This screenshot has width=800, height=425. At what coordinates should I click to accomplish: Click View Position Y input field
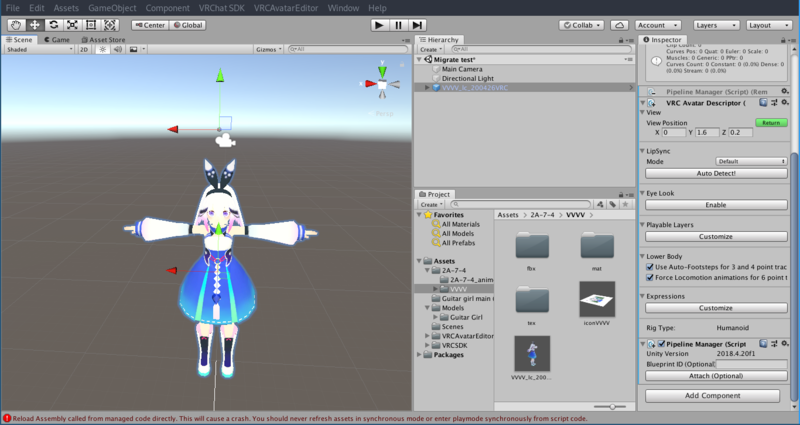pyautogui.click(x=707, y=132)
